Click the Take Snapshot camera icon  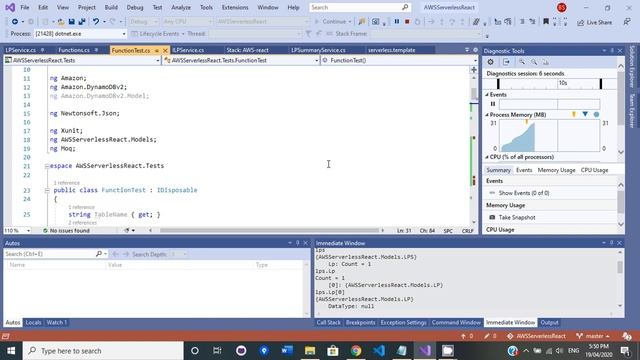[x=492, y=218]
